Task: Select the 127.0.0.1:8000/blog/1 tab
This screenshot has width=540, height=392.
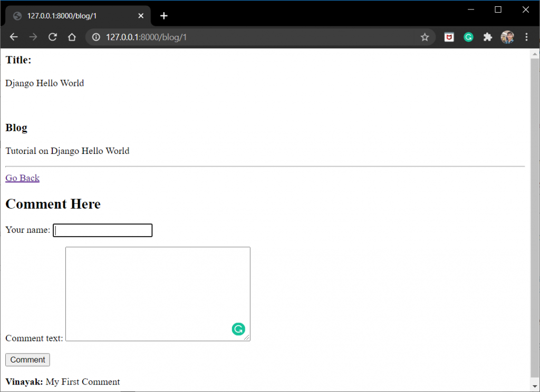Action: [x=78, y=16]
